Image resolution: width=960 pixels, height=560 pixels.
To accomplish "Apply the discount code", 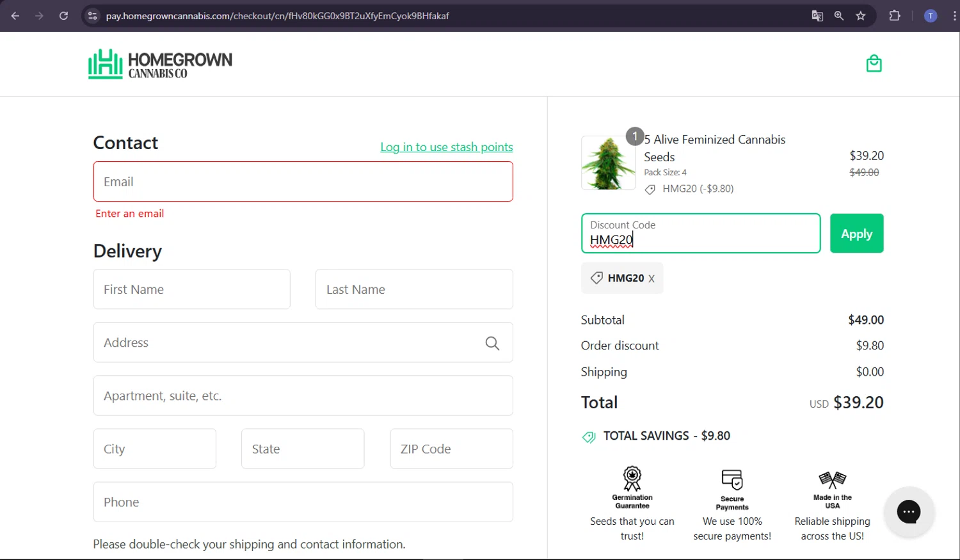I will 856,234.
